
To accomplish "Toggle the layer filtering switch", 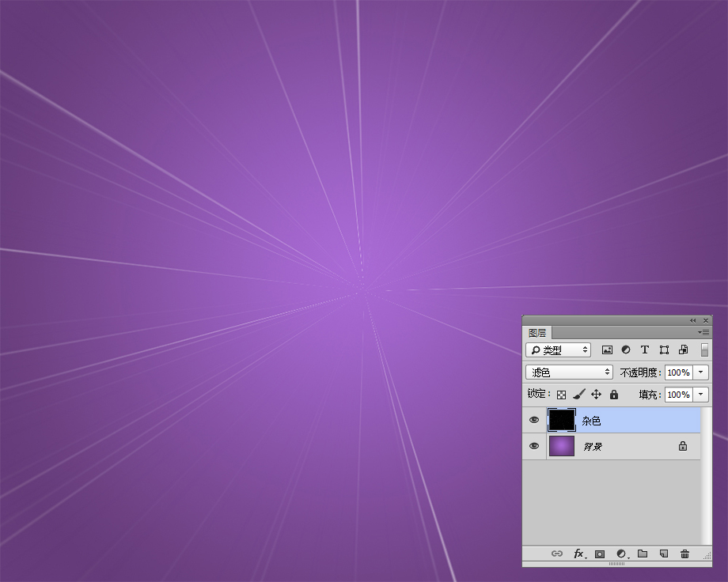I will tap(704, 350).
